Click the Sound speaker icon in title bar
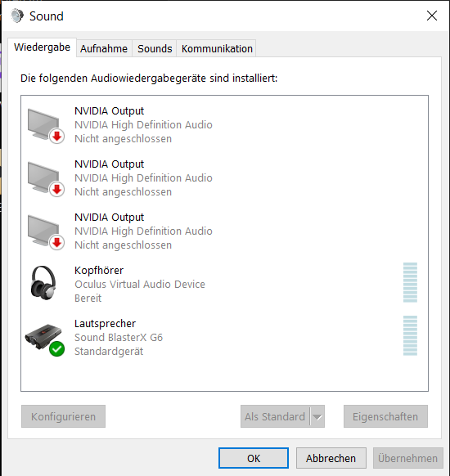450x476 pixels. (x=17, y=16)
